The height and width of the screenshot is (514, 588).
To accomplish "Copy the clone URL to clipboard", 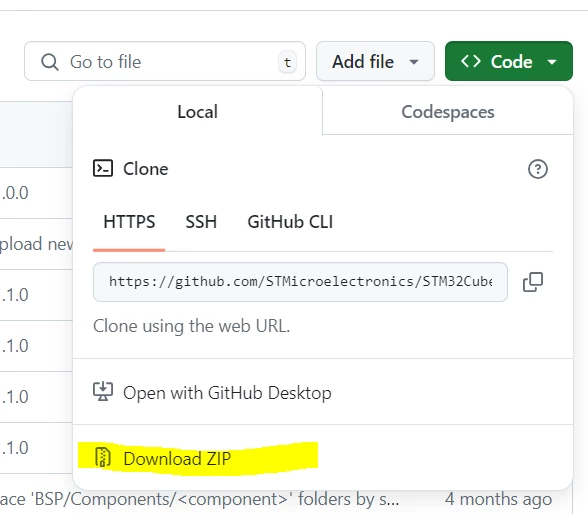I will point(533,282).
